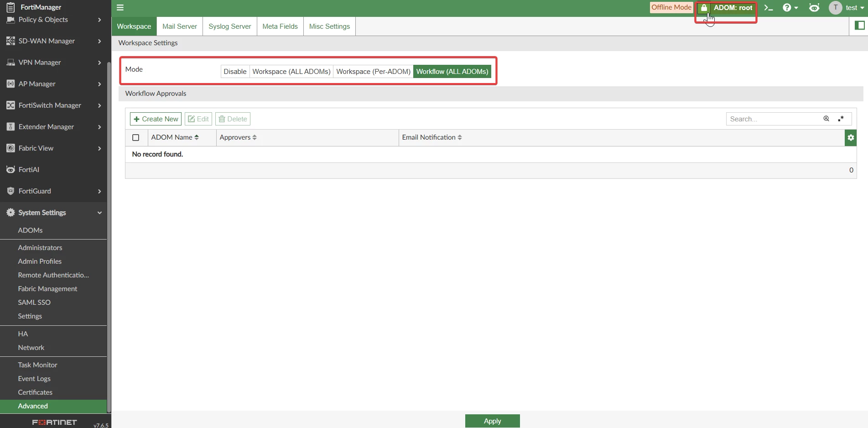Sort by ADOM Name column arrows

pyautogui.click(x=197, y=137)
